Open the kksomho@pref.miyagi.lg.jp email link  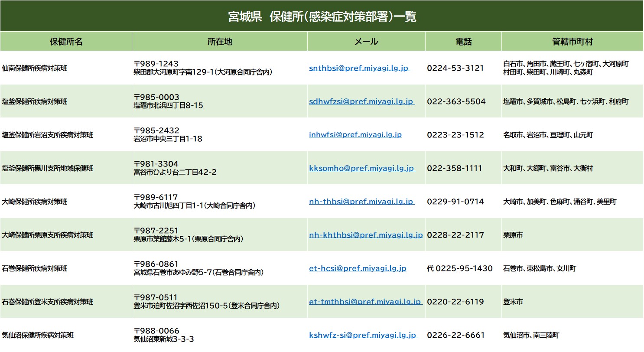pyautogui.click(x=362, y=168)
